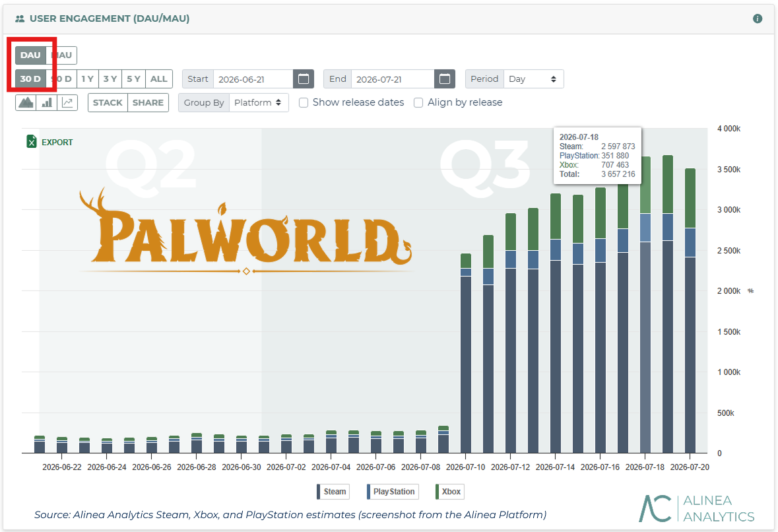778x532 pixels.
Task: Select the line chart type icon
Action: coord(67,103)
